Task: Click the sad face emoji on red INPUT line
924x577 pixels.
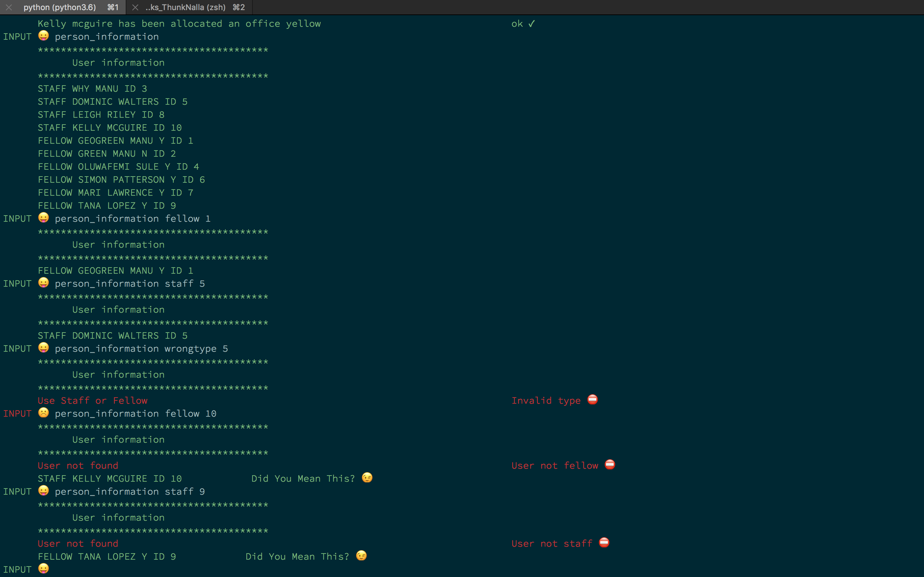Action: point(43,412)
